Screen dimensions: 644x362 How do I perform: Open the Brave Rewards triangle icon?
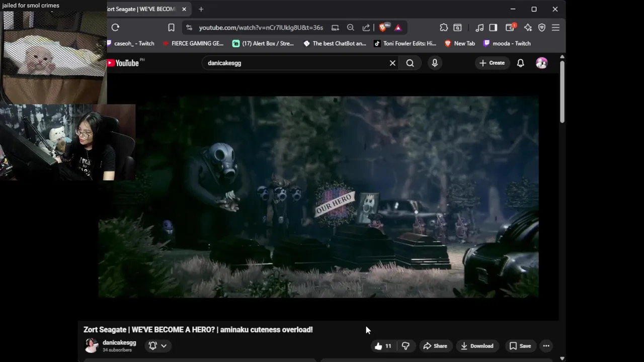pyautogui.click(x=398, y=28)
